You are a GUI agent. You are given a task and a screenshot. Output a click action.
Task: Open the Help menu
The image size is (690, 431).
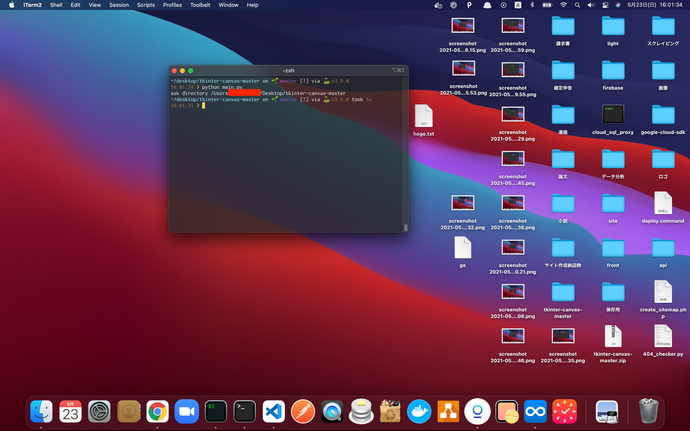(x=253, y=5)
